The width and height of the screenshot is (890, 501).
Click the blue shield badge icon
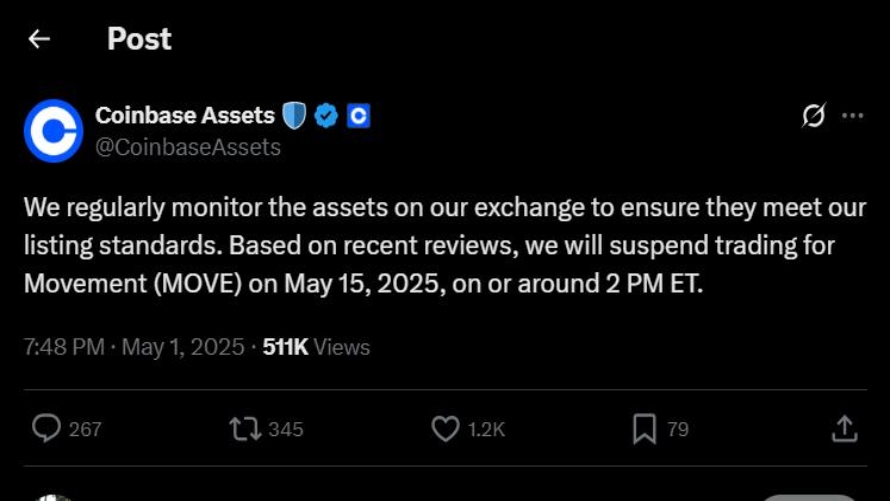click(x=294, y=116)
